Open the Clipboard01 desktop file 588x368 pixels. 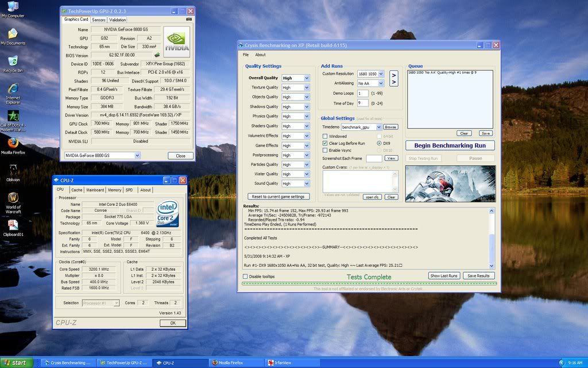click(x=13, y=228)
